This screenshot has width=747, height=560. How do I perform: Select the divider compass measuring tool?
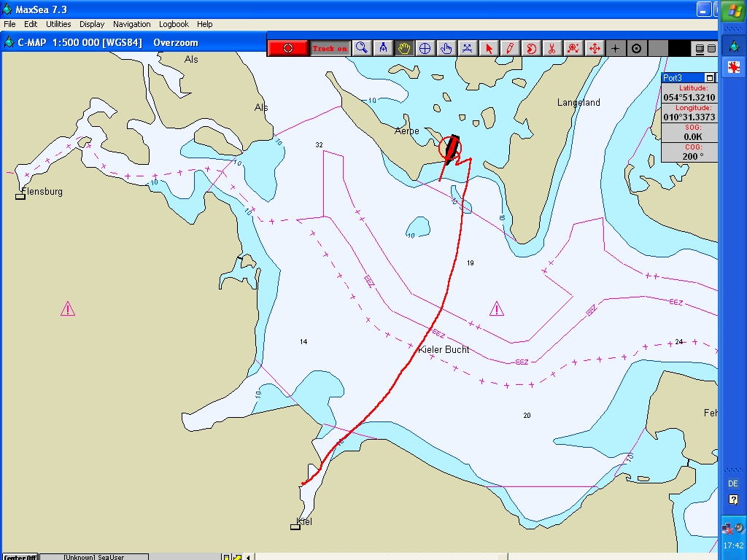click(383, 48)
